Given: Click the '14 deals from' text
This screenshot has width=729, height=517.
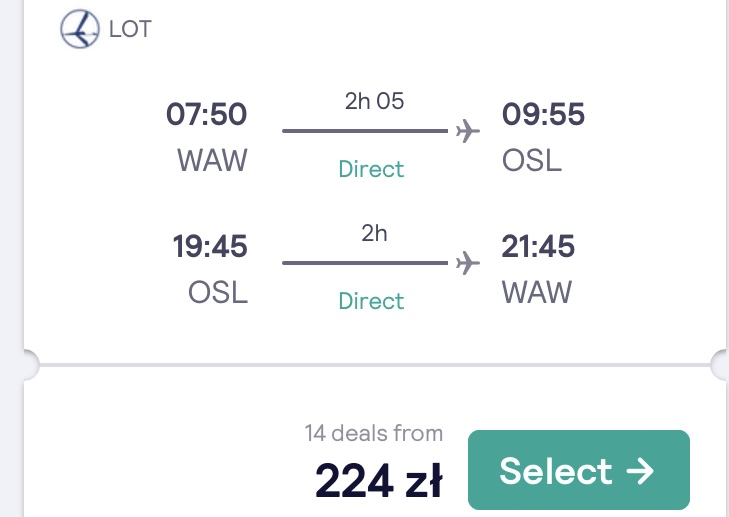Looking at the screenshot, I should 374,433.
